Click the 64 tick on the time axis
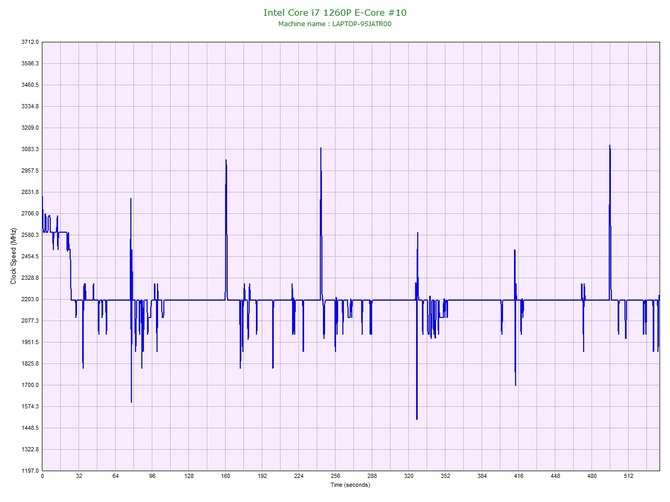670x502 pixels. 115,476
